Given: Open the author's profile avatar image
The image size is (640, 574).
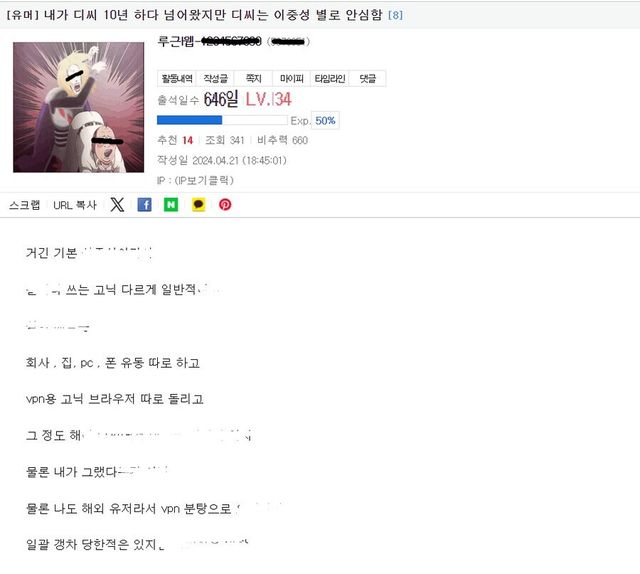Looking at the screenshot, I should pos(78,107).
